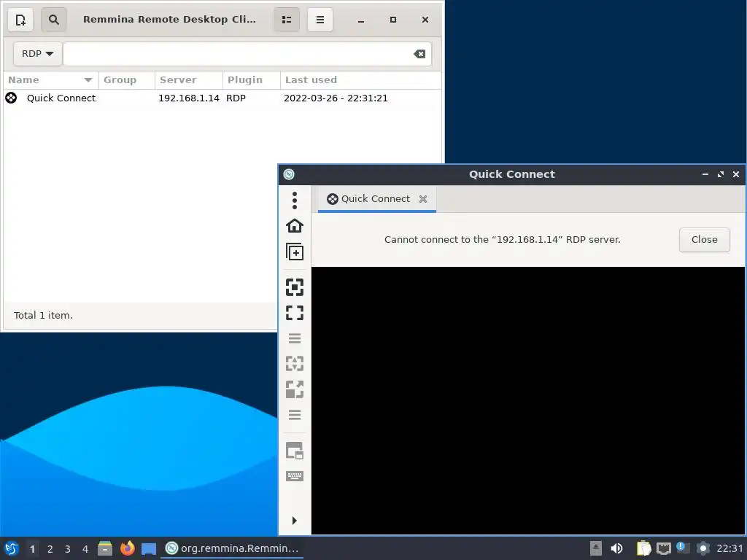Screen dimensions: 747x560
Task: Toggle grab all keyboard events icon
Action: tap(295, 476)
